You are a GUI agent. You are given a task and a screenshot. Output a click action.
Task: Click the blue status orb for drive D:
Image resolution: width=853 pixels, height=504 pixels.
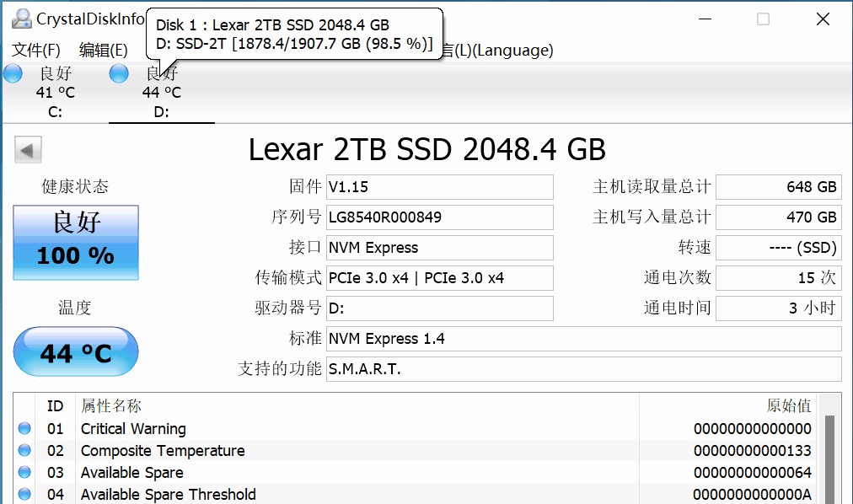click(x=119, y=73)
